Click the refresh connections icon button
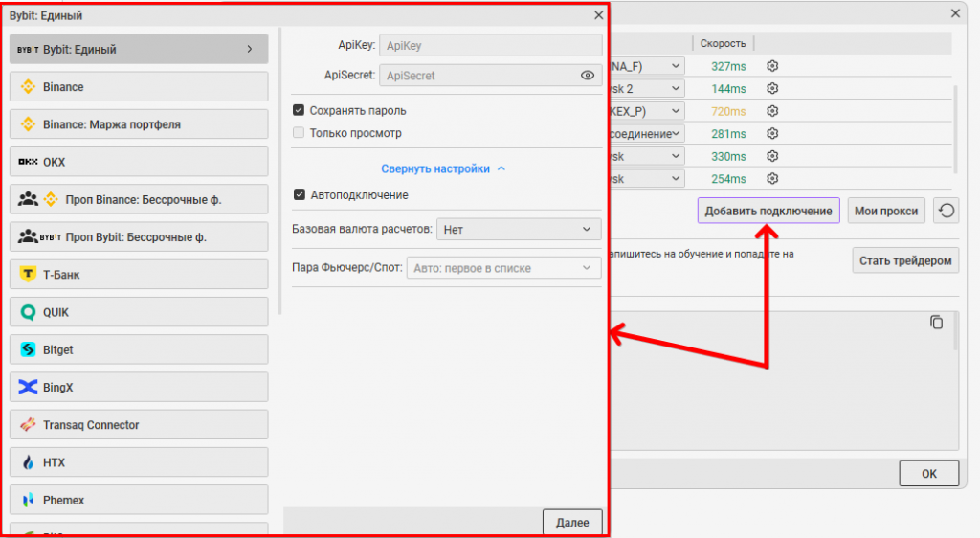The height and width of the screenshot is (538, 980). [x=947, y=211]
